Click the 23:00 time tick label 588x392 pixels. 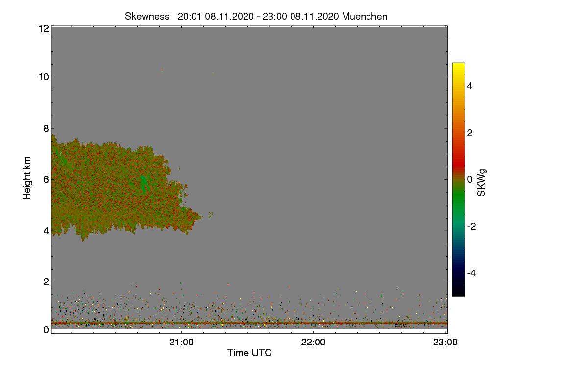tap(445, 343)
